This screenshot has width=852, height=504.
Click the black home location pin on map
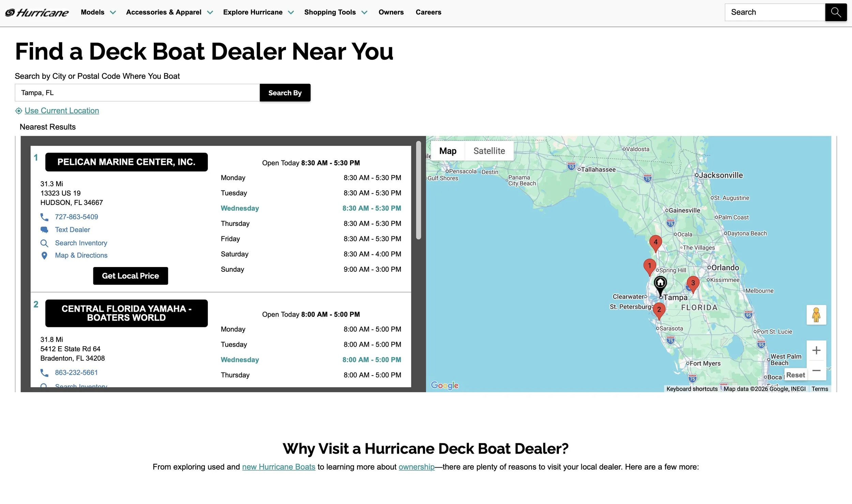pos(660,283)
